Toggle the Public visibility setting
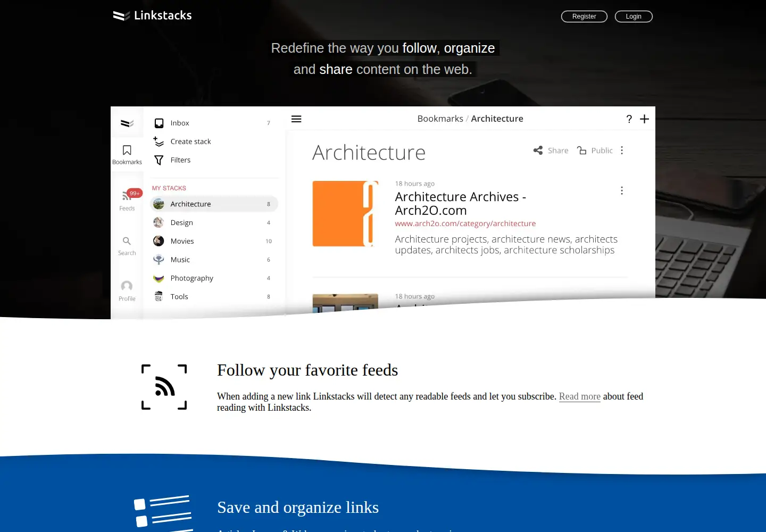This screenshot has height=532, width=766. coord(595,151)
